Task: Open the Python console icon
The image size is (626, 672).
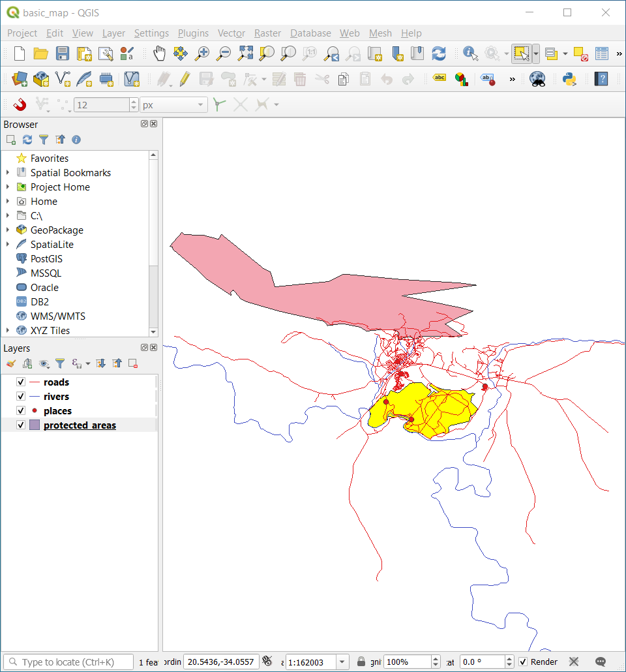Action: coord(569,79)
